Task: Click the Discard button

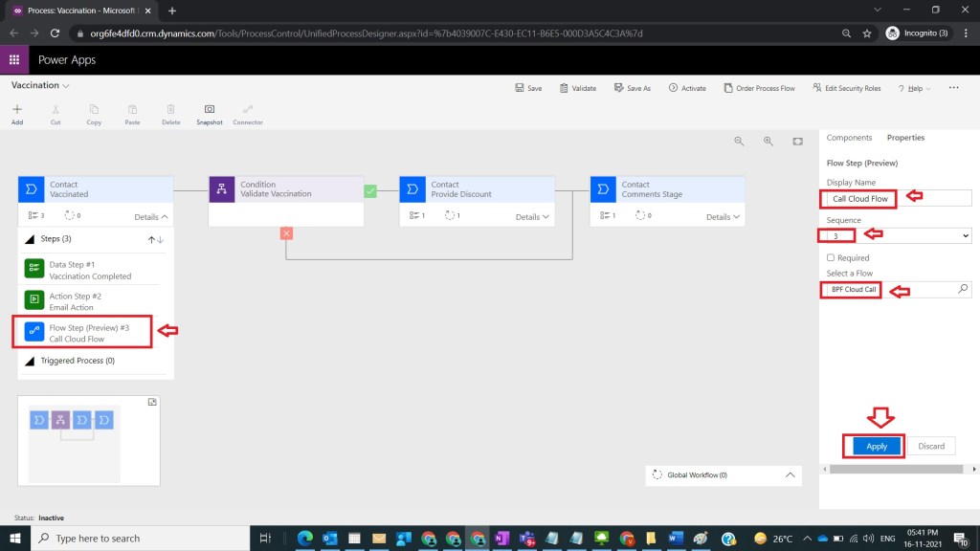Action: click(x=931, y=446)
